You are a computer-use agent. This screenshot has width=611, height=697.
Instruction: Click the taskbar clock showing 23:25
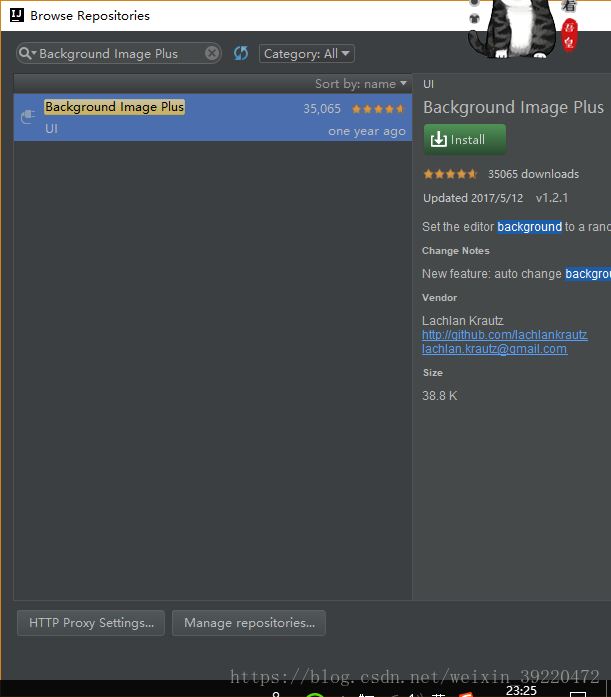(521, 690)
